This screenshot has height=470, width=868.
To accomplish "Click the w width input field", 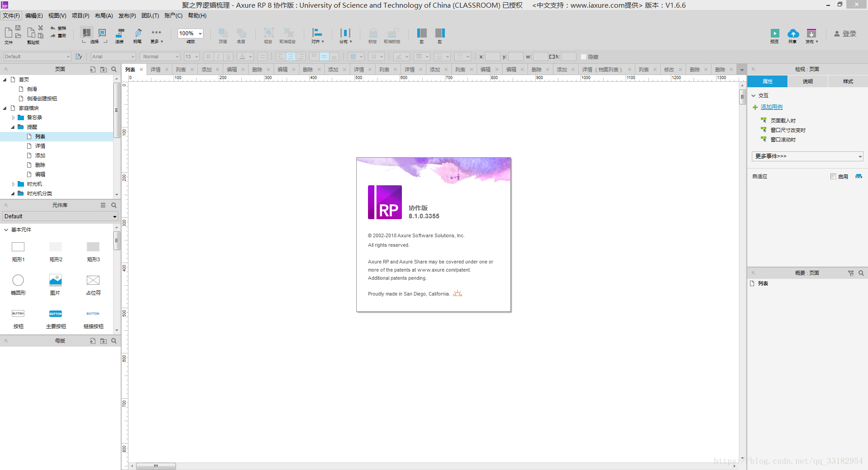I will click(540, 56).
